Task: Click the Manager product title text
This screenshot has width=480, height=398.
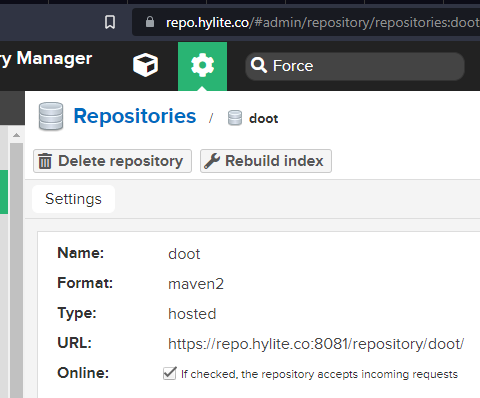Action: (54, 58)
